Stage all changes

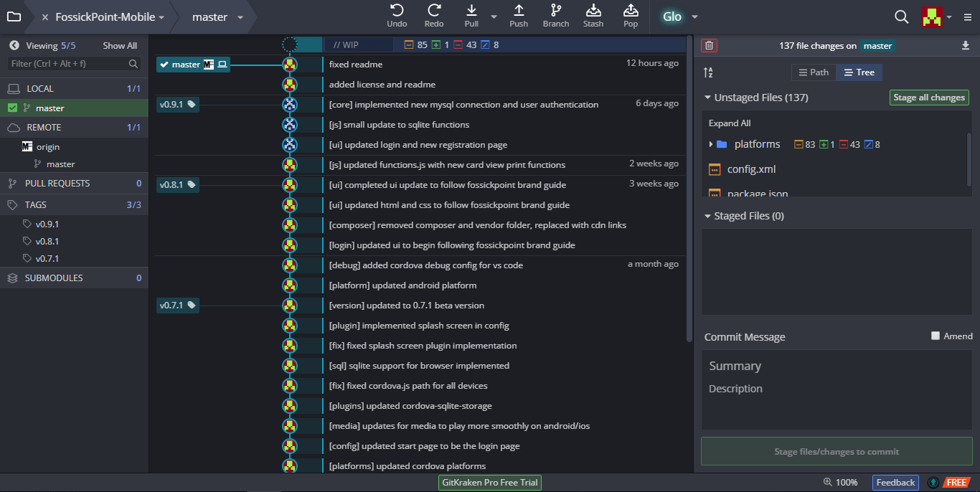pos(929,98)
